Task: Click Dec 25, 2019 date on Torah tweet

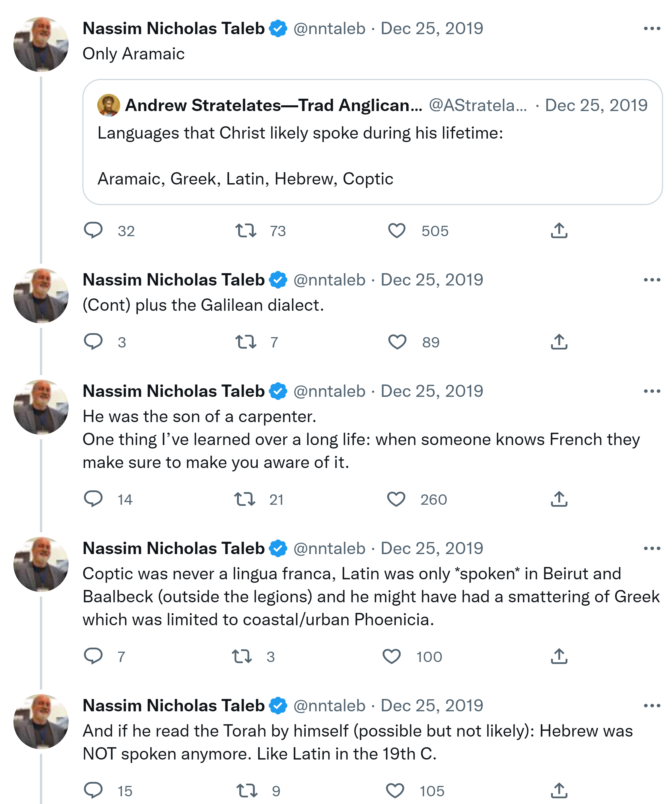Action: pos(432,706)
